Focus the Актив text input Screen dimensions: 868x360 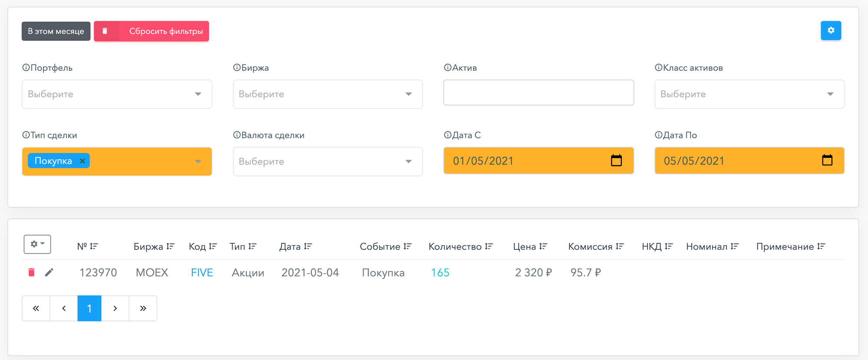coord(539,92)
